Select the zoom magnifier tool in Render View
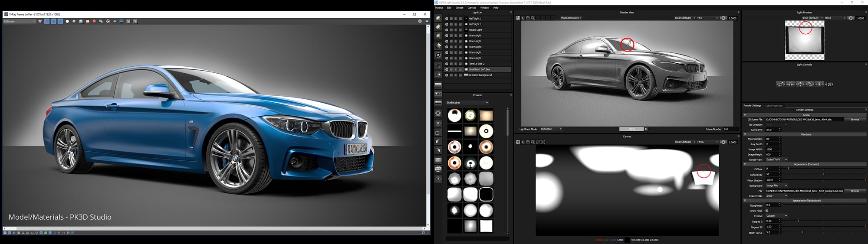 pyautogui.click(x=533, y=18)
